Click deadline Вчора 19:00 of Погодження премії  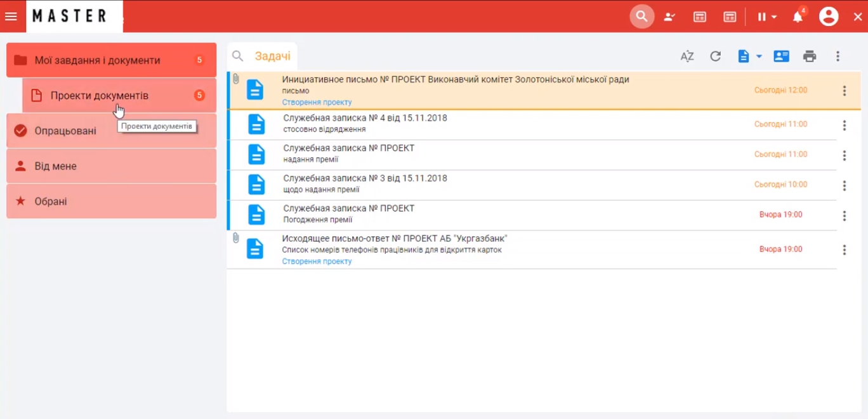click(x=780, y=215)
